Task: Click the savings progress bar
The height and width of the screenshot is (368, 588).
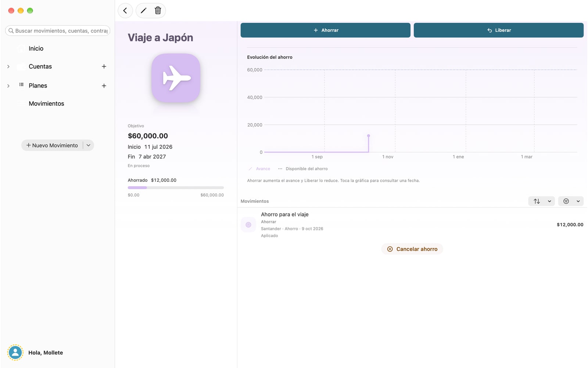Action: point(176,188)
